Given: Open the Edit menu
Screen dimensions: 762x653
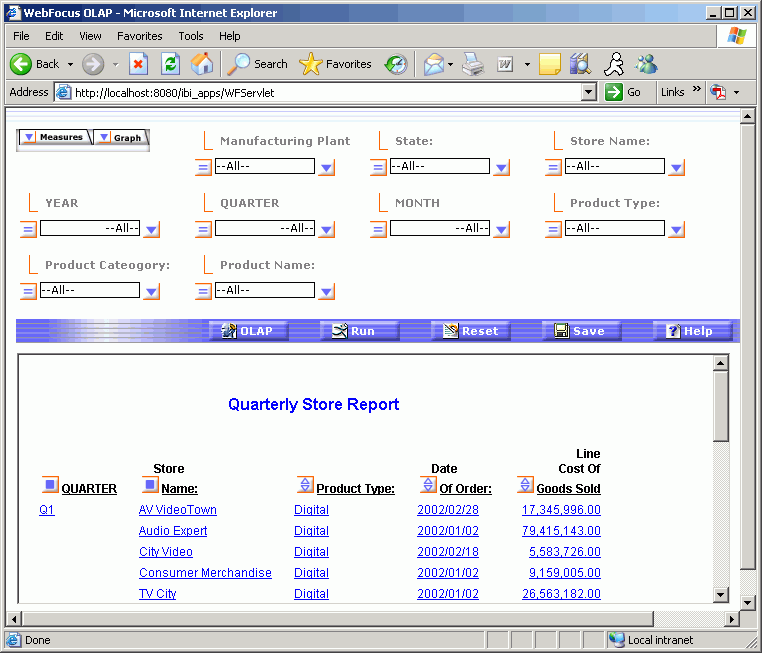Looking at the screenshot, I should pos(54,36).
